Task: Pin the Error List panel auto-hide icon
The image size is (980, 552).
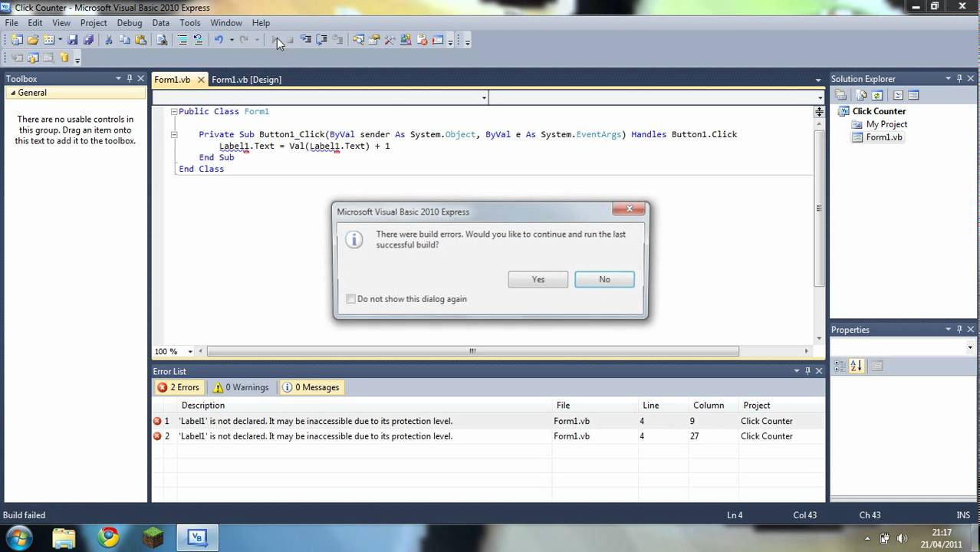Action: (x=807, y=371)
